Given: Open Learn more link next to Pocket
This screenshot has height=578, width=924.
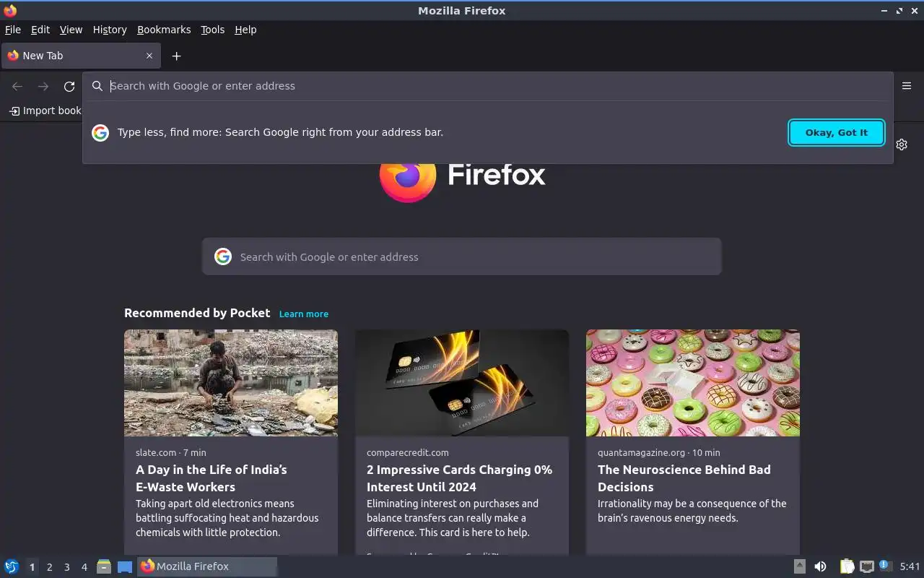Looking at the screenshot, I should [304, 314].
